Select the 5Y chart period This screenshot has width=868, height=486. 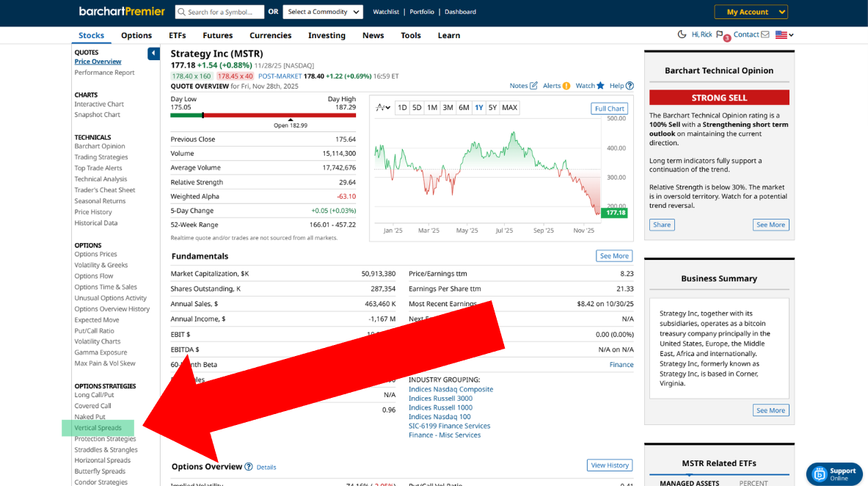492,107
